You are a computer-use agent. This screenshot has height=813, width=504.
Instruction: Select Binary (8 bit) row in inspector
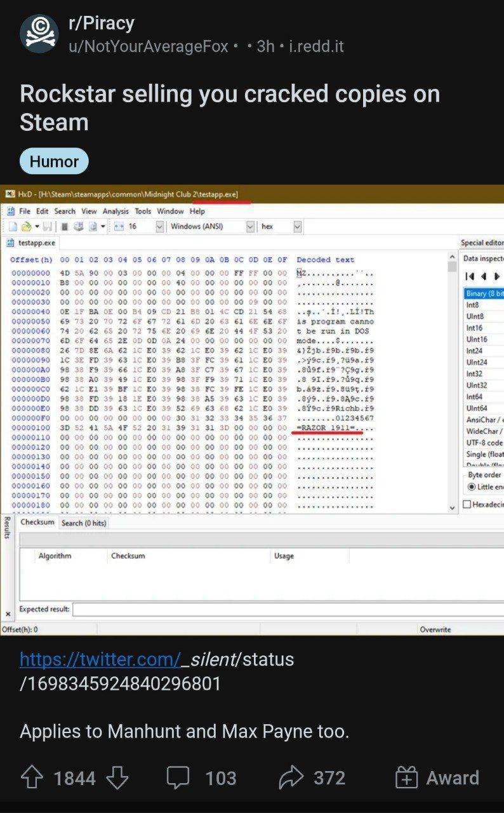pyautogui.click(x=484, y=293)
